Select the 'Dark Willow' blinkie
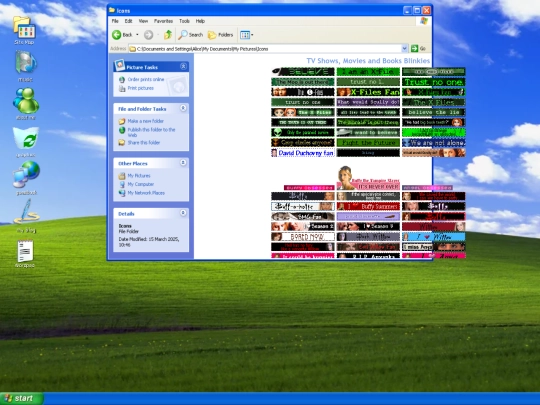The width and height of the screenshot is (540, 405). [368, 237]
